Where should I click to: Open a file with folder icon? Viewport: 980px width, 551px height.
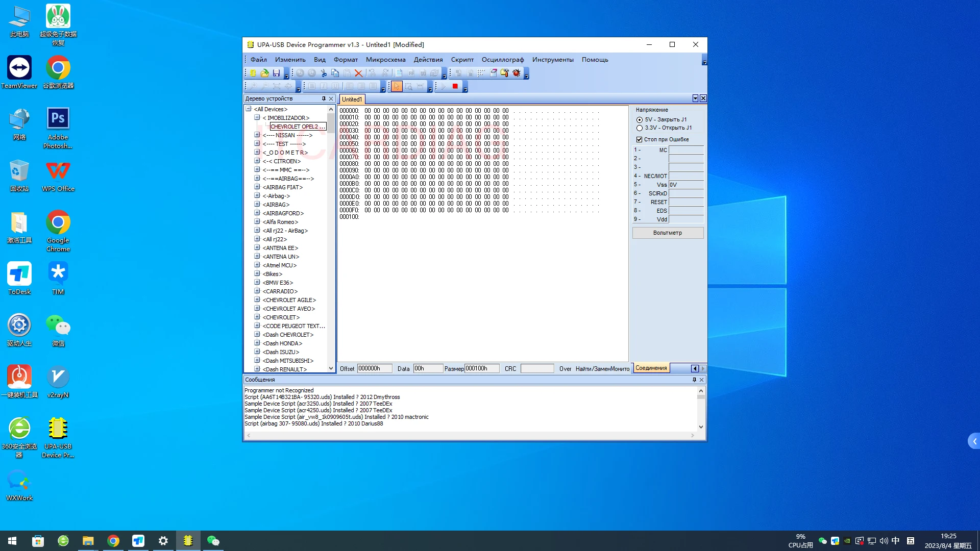(x=264, y=73)
